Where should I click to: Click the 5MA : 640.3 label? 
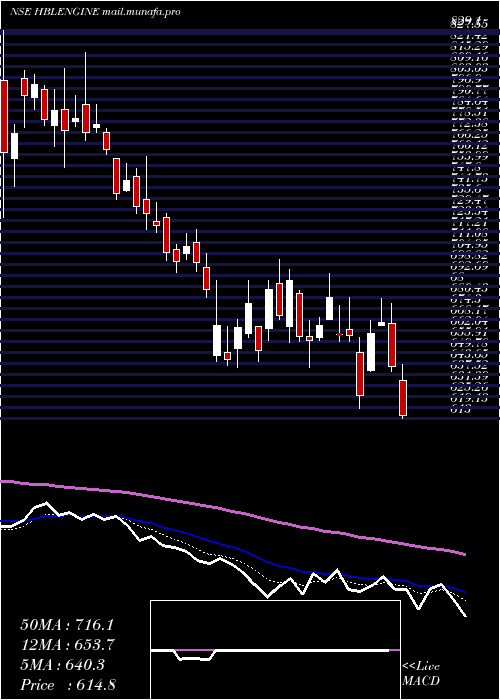click(x=62, y=665)
